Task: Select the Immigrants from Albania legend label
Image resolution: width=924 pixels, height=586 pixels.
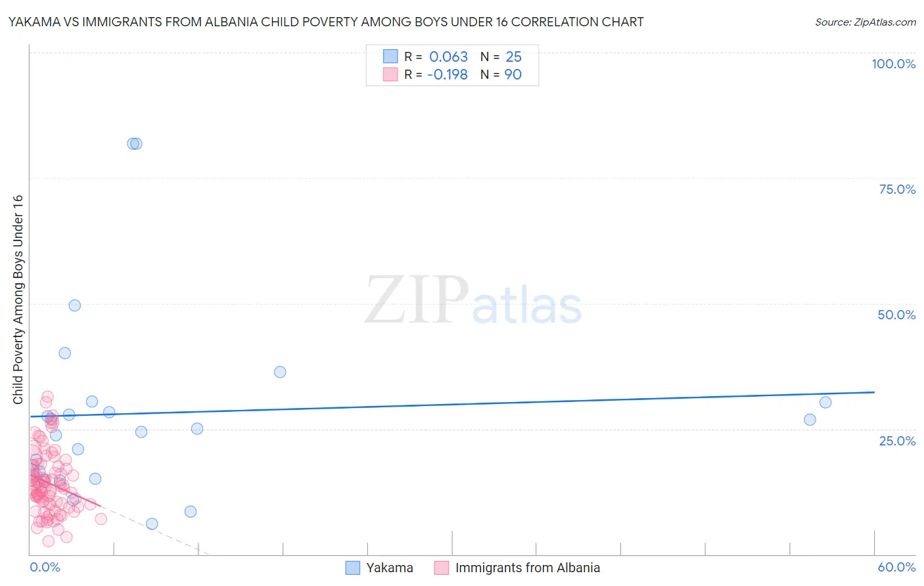Action: pyautogui.click(x=528, y=568)
